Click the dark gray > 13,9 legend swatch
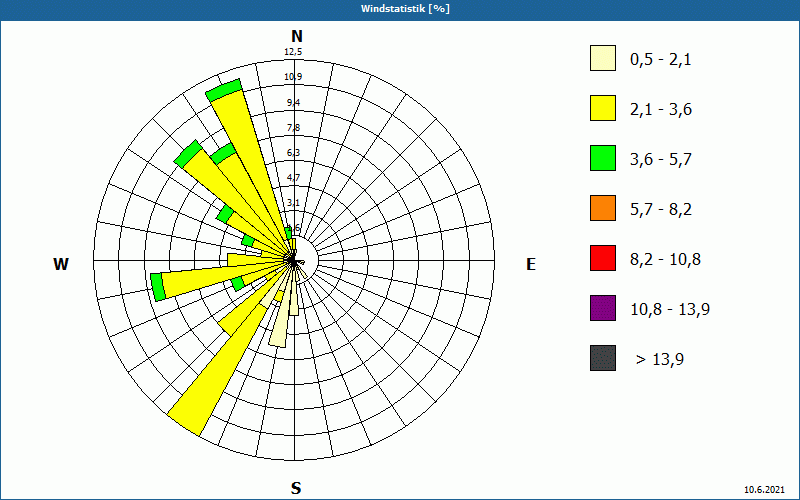 pyautogui.click(x=603, y=358)
